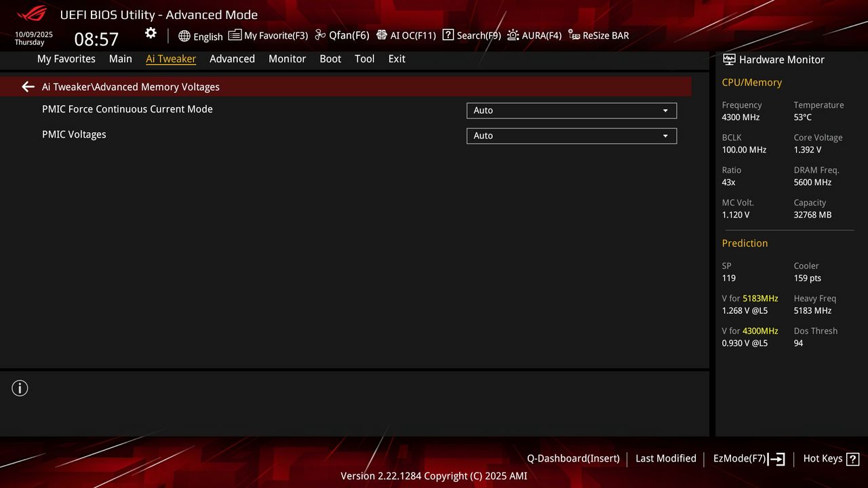Expand the PMIC Voltages dropdown
This screenshot has width=868, height=488.
coord(571,136)
